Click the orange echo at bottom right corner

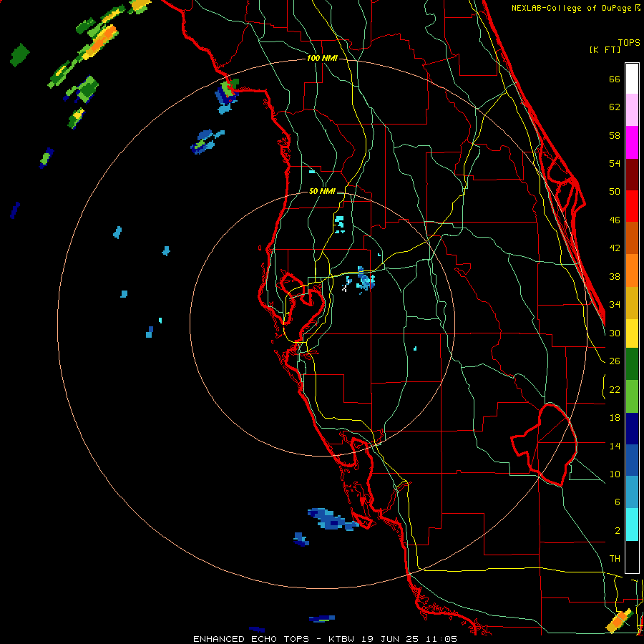(x=620, y=620)
